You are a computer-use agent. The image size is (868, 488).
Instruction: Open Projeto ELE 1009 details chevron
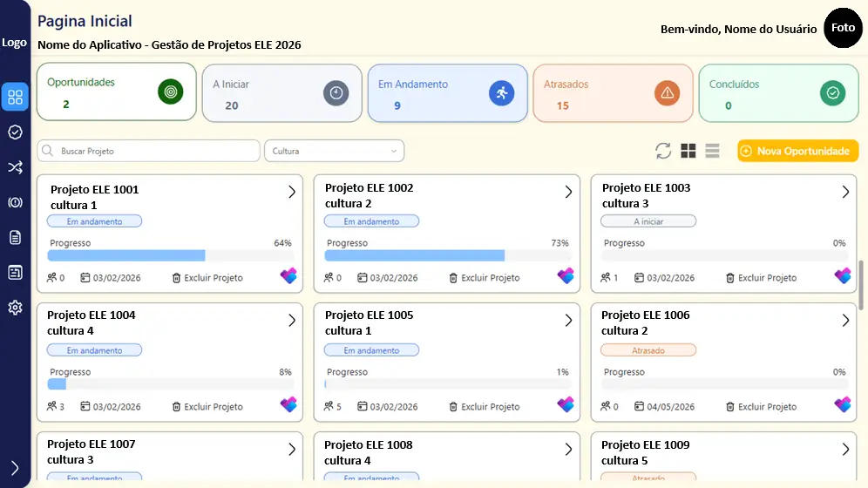pos(845,450)
